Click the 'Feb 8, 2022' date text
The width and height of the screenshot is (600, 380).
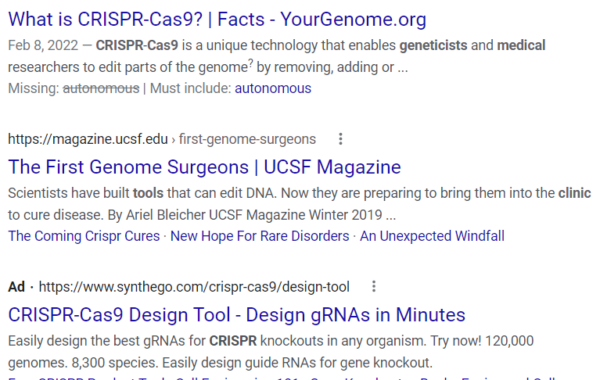[43, 46]
